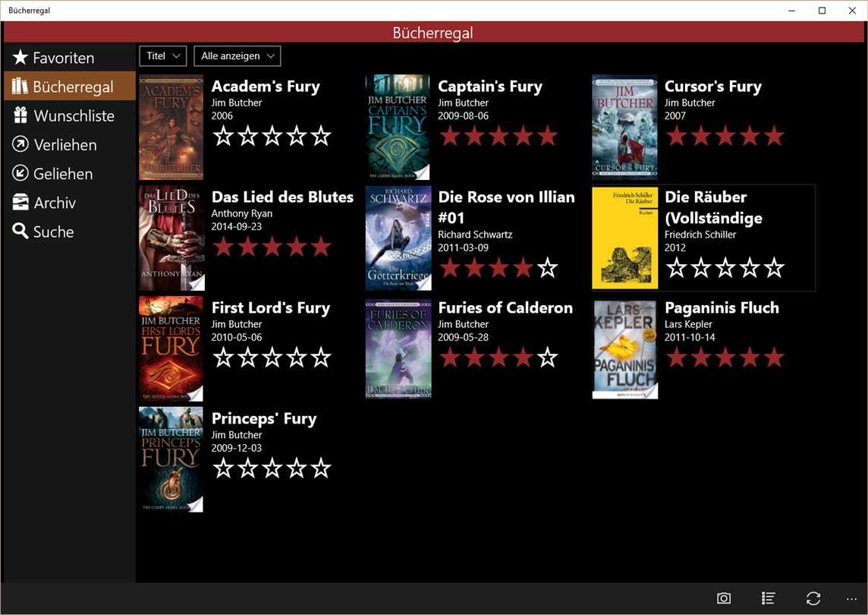The height and width of the screenshot is (615, 868).
Task: Click author Lars Kepler text
Action: pos(688,324)
